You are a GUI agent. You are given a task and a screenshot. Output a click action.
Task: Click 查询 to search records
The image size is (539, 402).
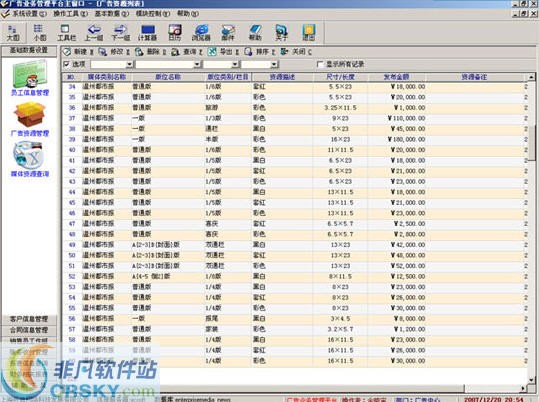[x=187, y=52]
